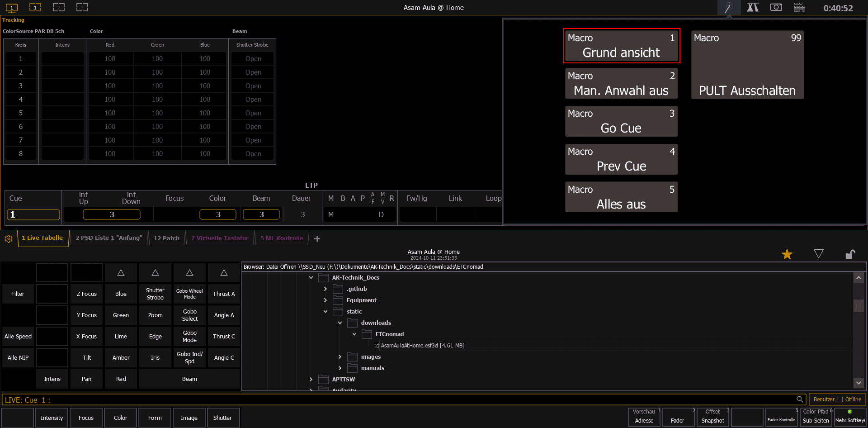Image resolution: width=868 pixels, height=428 pixels.
Task: Collapse the AK-Technik_Docs folder
Action: coord(311,278)
